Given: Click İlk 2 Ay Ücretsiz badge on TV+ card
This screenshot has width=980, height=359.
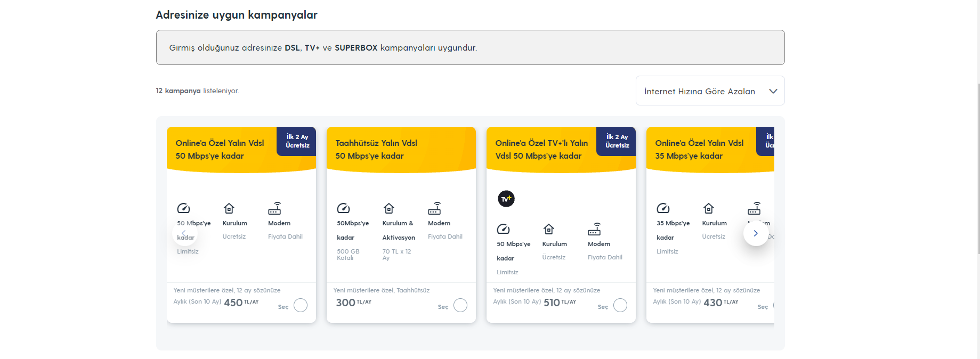Looking at the screenshot, I should (x=617, y=141).
